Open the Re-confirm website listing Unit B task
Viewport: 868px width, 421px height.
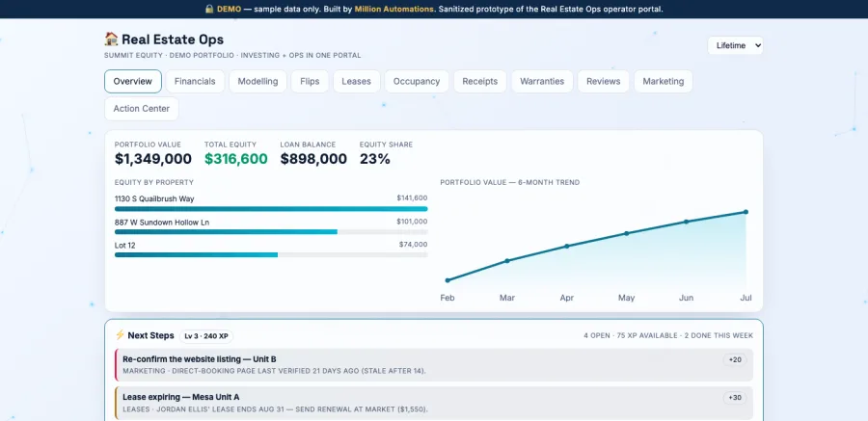(434, 364)
